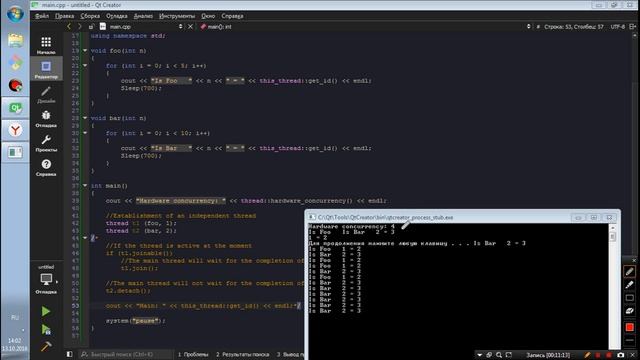Go back with the left arrow in editor toolbar
This screenshot has height=360, width=640.
tap(69, 27)
